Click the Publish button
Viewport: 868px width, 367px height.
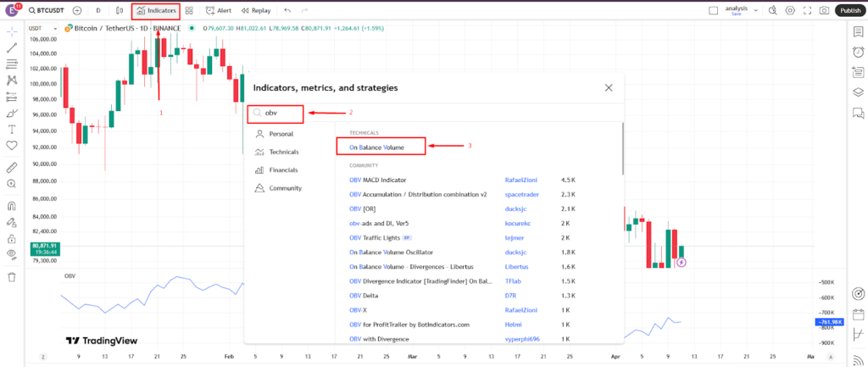pyautogui.click(x=849, y=10)
